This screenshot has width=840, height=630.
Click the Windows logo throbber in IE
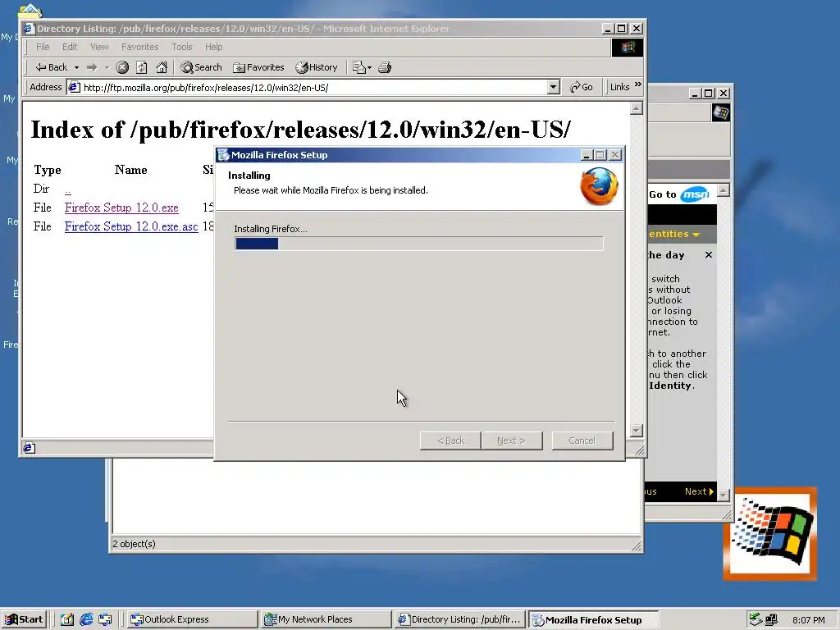coord(628,48)
